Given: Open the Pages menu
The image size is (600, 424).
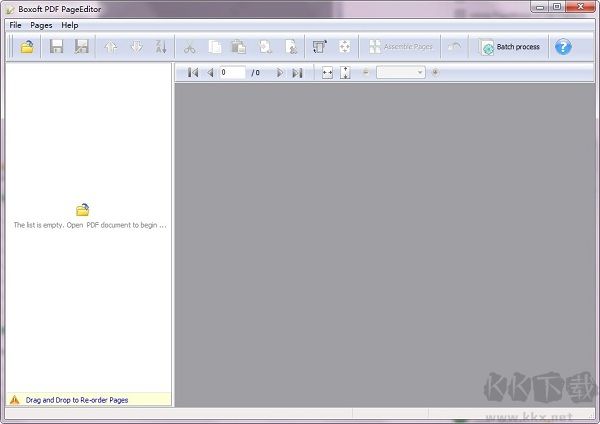Looking at the screenshot, I should point(41,25).
